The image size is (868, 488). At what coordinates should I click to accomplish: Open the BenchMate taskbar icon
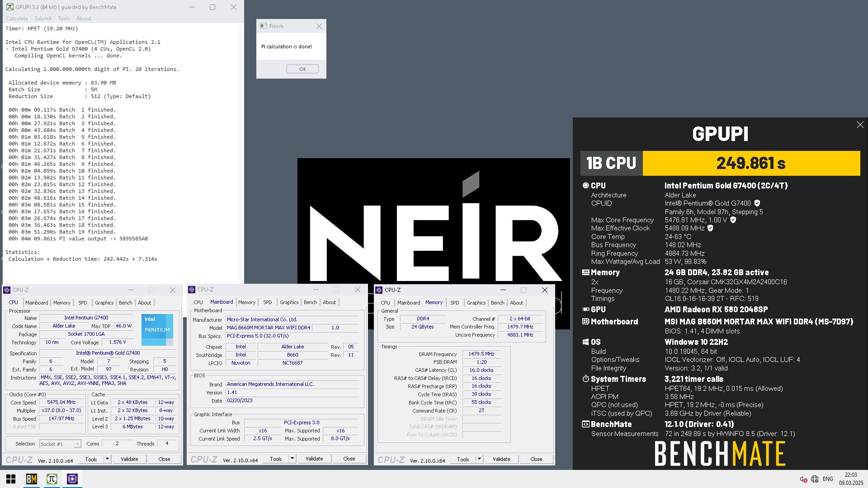pyautogui.click(x=31, y=479)
